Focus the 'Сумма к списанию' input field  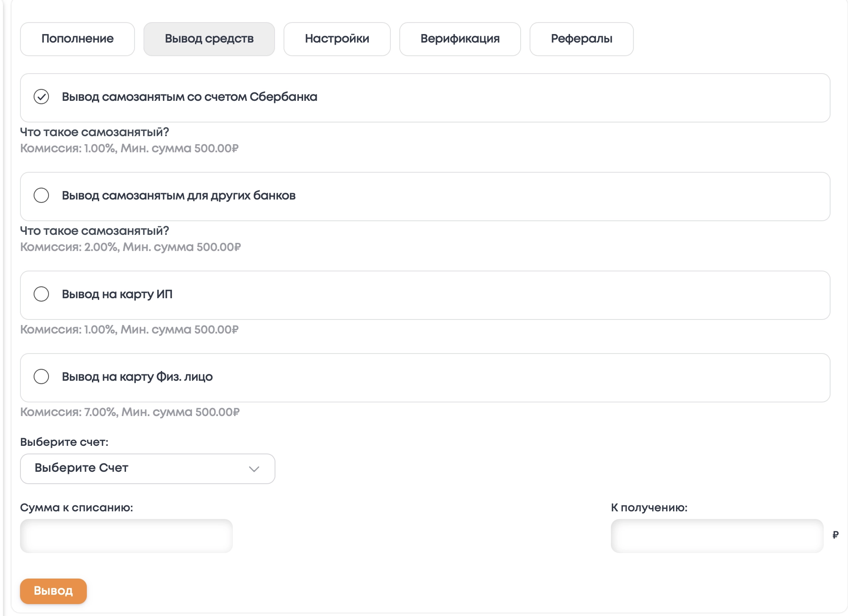click(126, 536)
